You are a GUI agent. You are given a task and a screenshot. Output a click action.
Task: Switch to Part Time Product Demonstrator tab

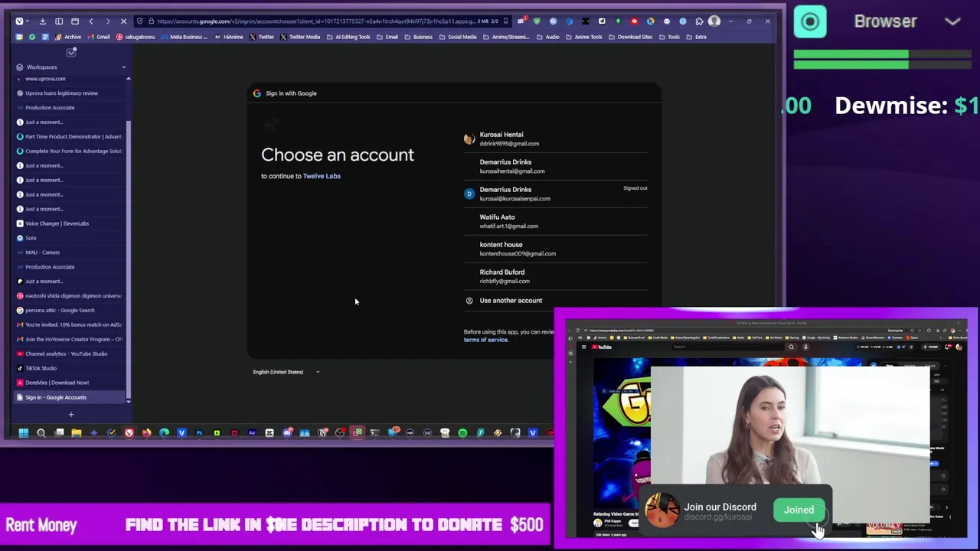click(69, 137)
